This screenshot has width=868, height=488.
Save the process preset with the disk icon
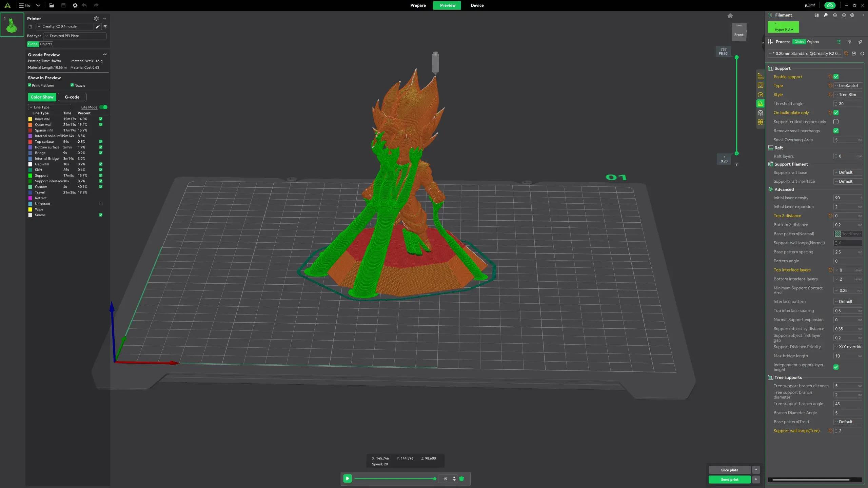click(854, 54)
